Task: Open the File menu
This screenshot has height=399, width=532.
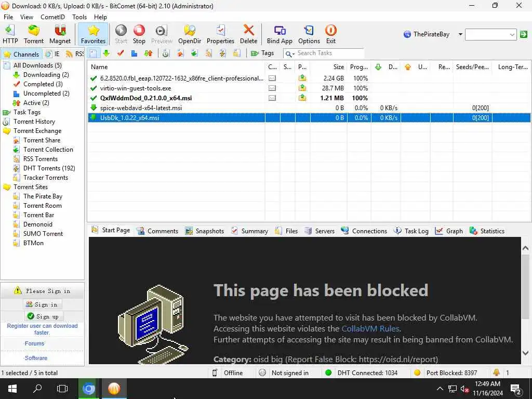Action: [8, 17]
